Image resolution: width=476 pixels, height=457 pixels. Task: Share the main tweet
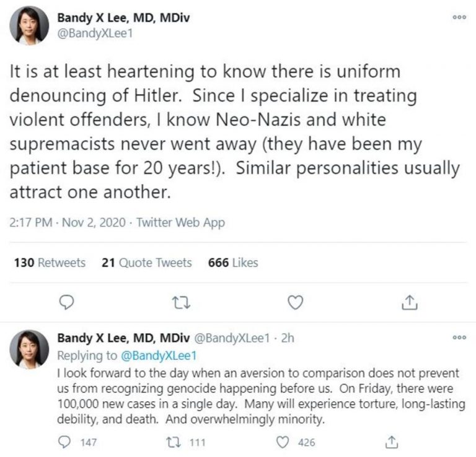[410, 302]
